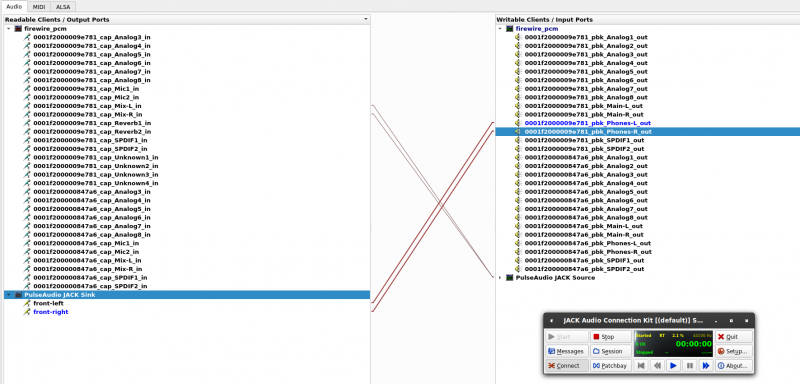Viewport: 800px width, 384px height.
Task: Click the speaker icon beside 0001f2000009e781_pbk_Analog1_out
Action: coord(518,37)
